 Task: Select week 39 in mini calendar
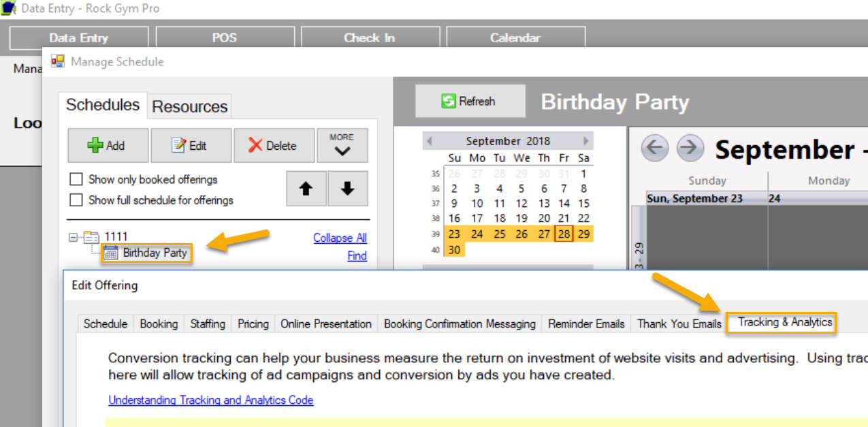click(436, 234)
